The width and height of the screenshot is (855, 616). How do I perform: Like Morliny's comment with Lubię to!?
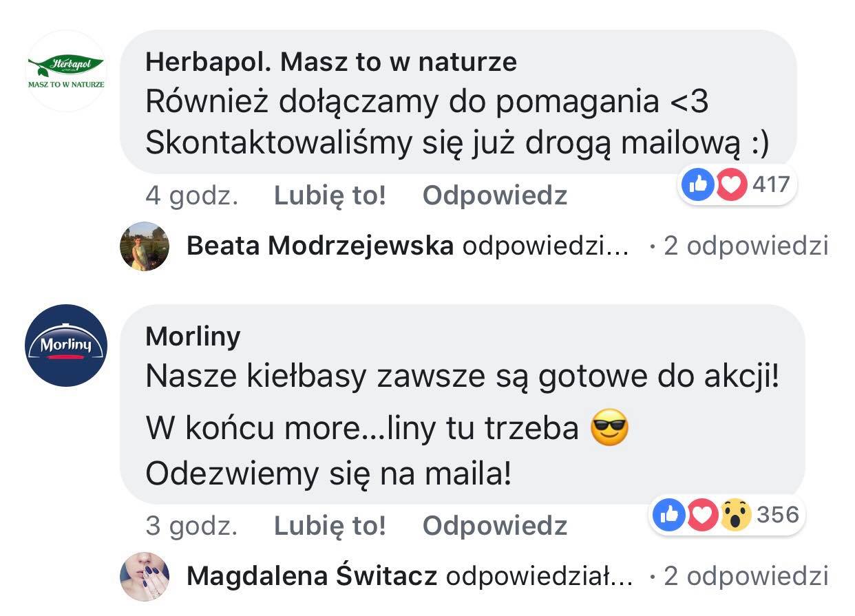point(330,526)
